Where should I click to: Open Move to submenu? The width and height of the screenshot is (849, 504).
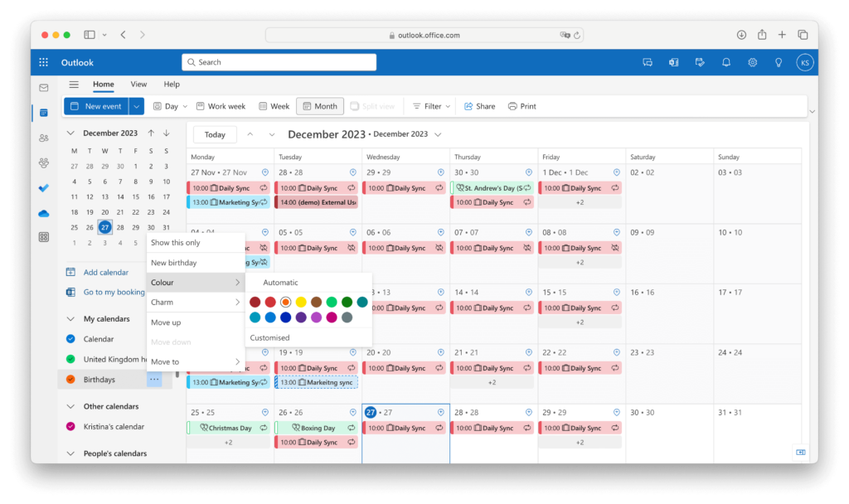pos(196,361)
